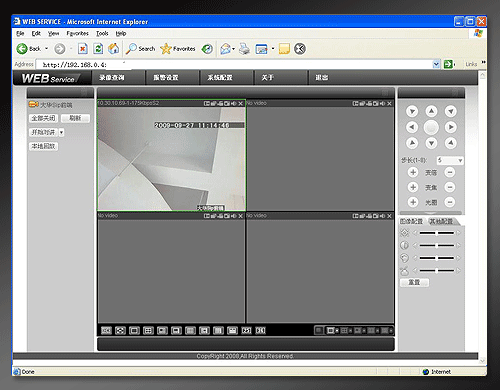Click the round center PTZ button
Image resolution: width=500 pixels, height=390 pixels.
coord(431,127)
